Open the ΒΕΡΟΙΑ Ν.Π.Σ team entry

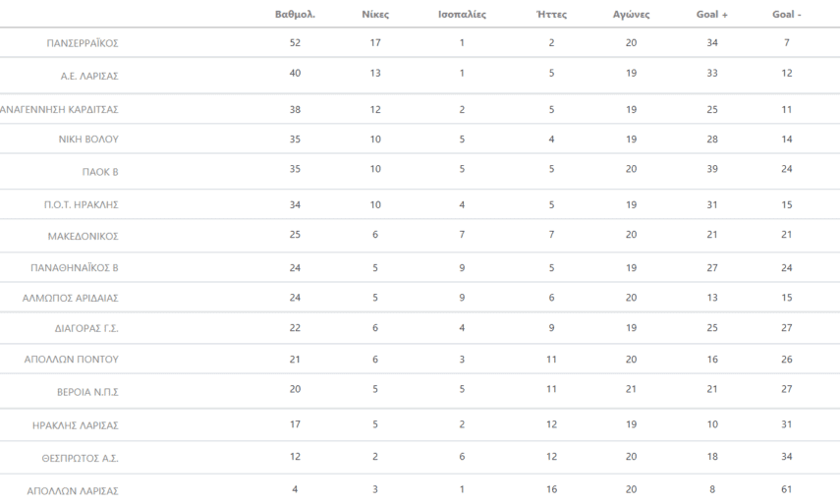pyautogui.click(x=86, y=392)
